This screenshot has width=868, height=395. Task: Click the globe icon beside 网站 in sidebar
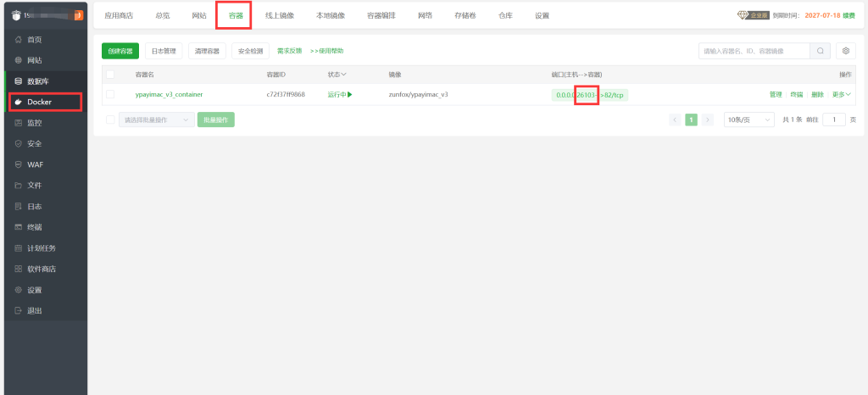tap(19, 60)
